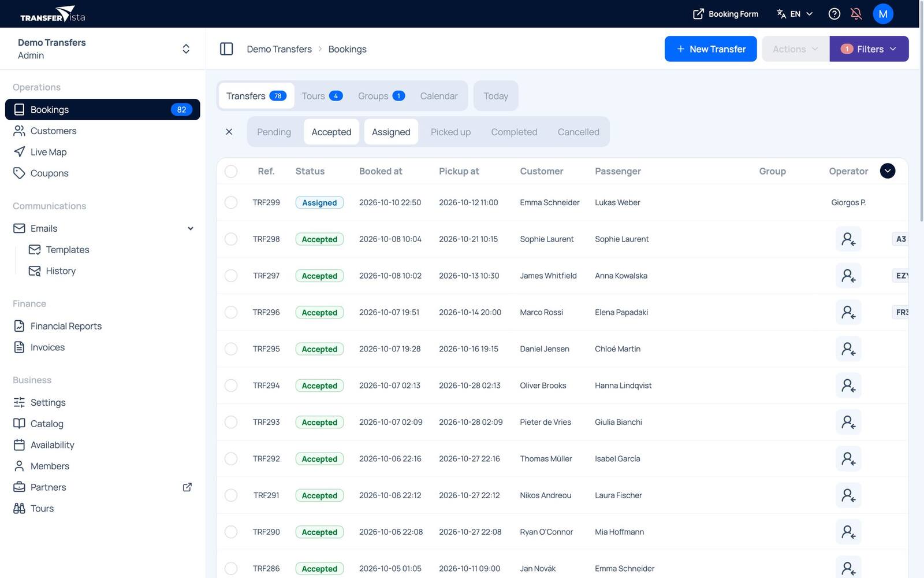Screen dimensions: 924x578
Task: Select the TRF294 row checkbox
Action: click(x=231, y=386)
